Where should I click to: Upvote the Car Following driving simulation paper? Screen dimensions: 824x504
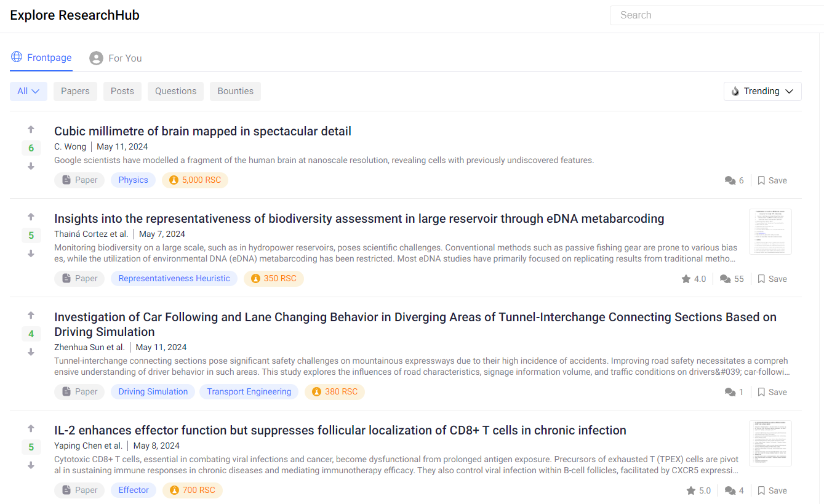point(31,316)
